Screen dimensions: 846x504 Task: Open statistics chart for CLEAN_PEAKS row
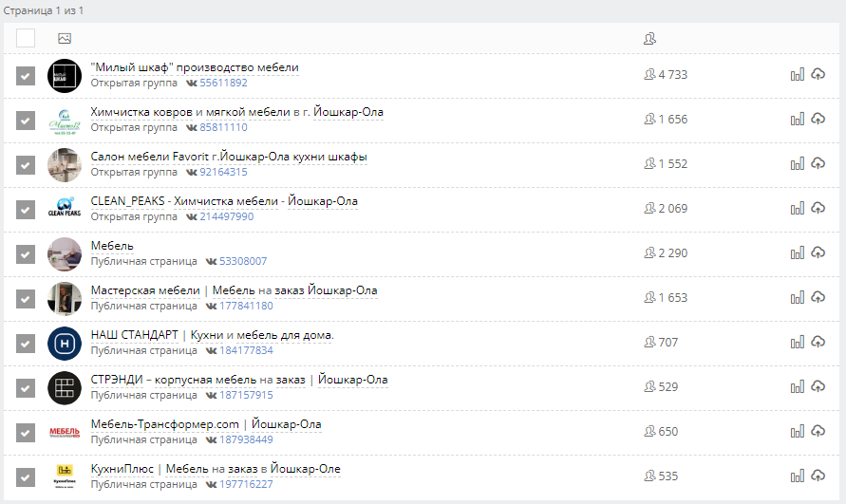tap(797, 208)
